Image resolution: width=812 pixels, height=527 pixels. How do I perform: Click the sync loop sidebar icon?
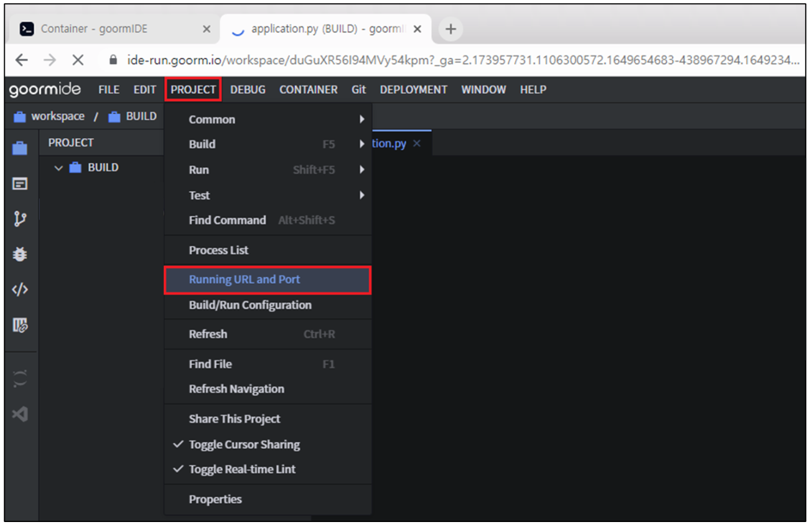click(20, 378)
